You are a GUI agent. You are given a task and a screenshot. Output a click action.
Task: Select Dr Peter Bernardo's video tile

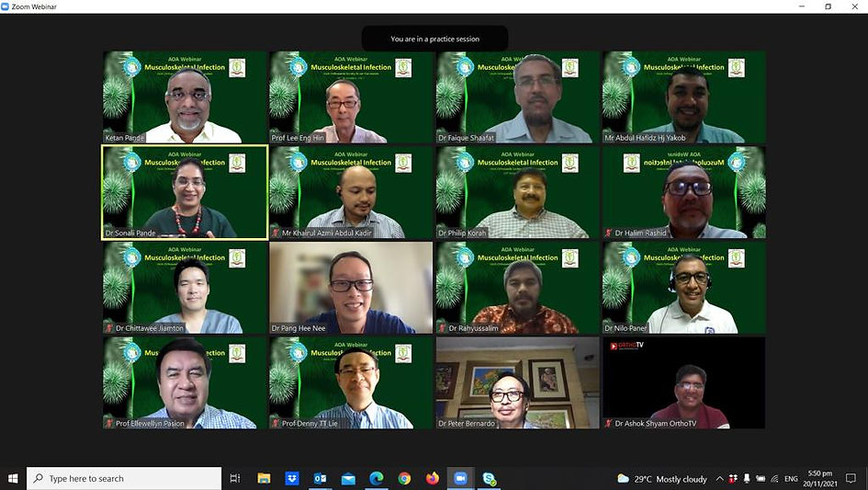pos(518,383)
